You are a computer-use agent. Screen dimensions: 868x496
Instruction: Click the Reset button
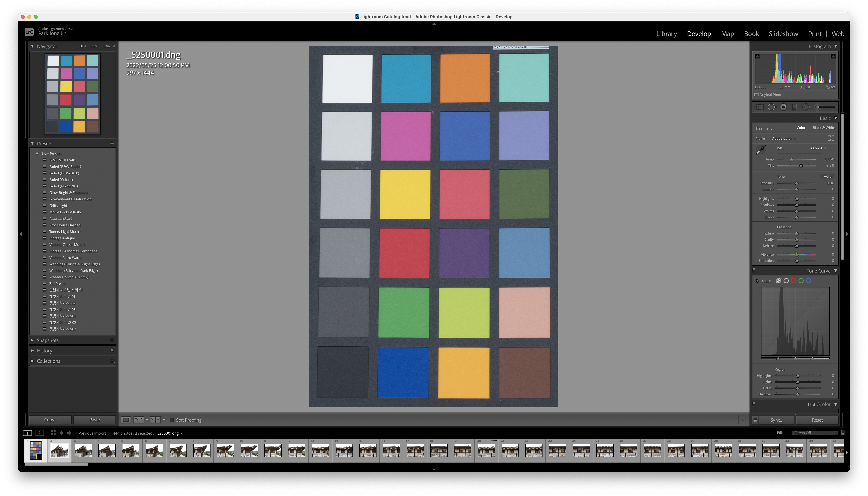(x=817, y=420)
